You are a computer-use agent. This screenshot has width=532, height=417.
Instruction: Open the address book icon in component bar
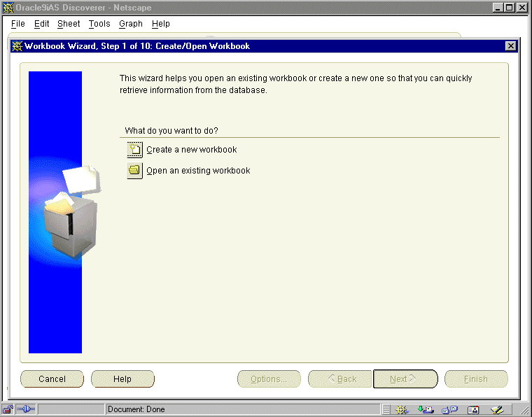473,410
